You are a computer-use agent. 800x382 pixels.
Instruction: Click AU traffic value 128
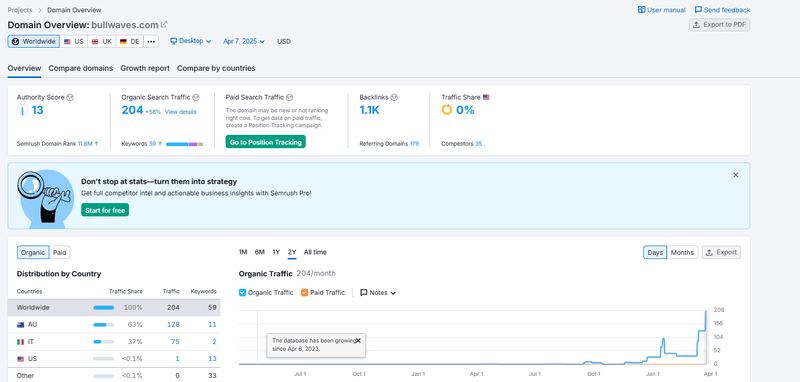click(x=173, y=324)
